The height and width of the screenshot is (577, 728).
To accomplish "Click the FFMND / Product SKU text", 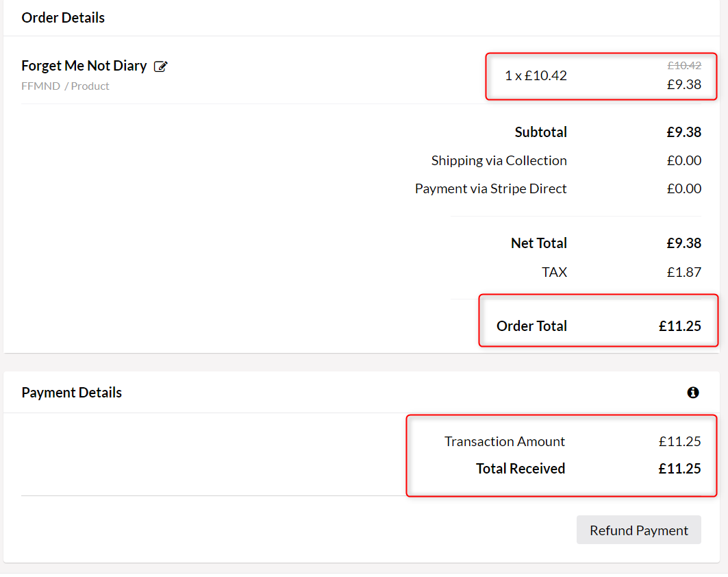I will pos(65,86).
